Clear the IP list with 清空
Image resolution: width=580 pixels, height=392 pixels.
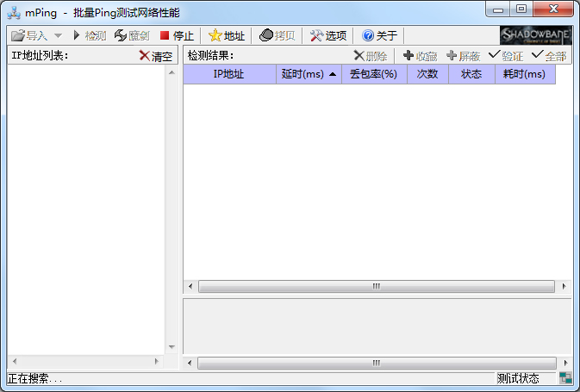pyautogui.click(x=156, y=56)
